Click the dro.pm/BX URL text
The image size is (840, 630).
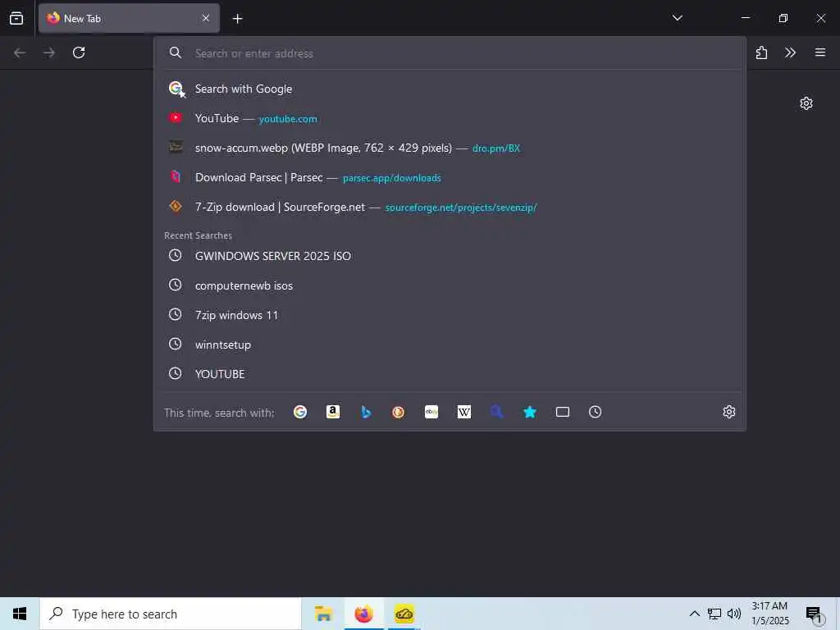(x=496, y=148)
